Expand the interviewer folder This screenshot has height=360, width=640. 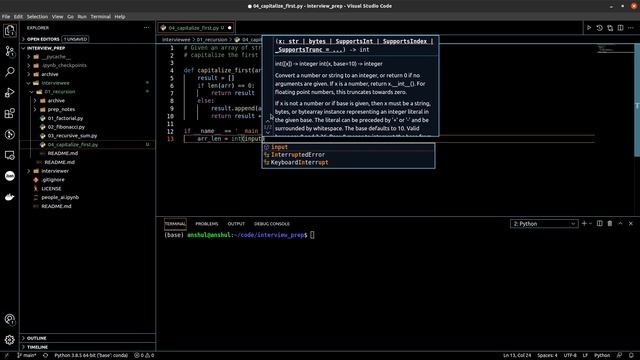coord(55,171)
